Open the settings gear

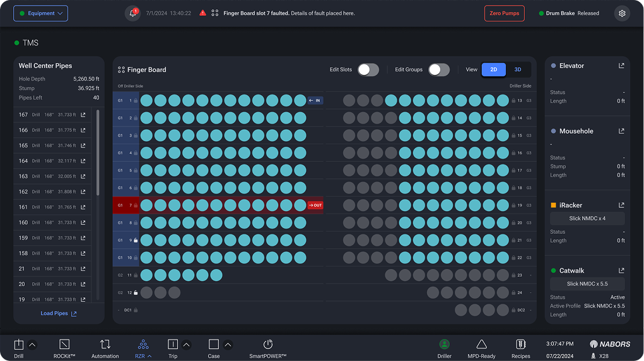point(622,13)
